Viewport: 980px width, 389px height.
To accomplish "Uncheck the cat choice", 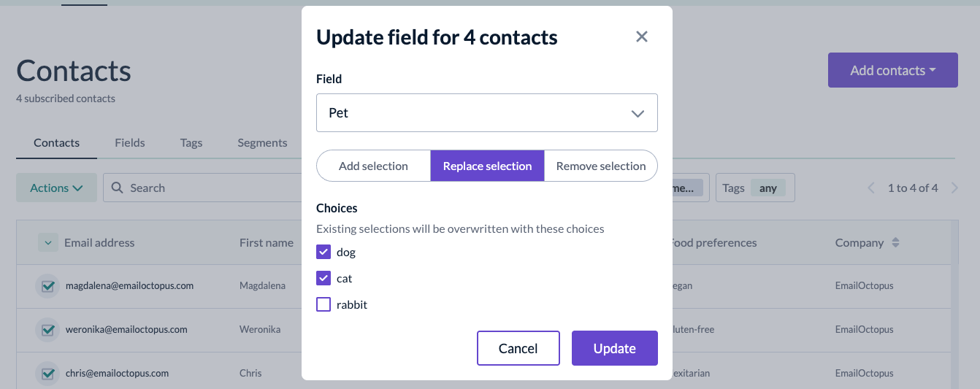I will click(324, 278).
